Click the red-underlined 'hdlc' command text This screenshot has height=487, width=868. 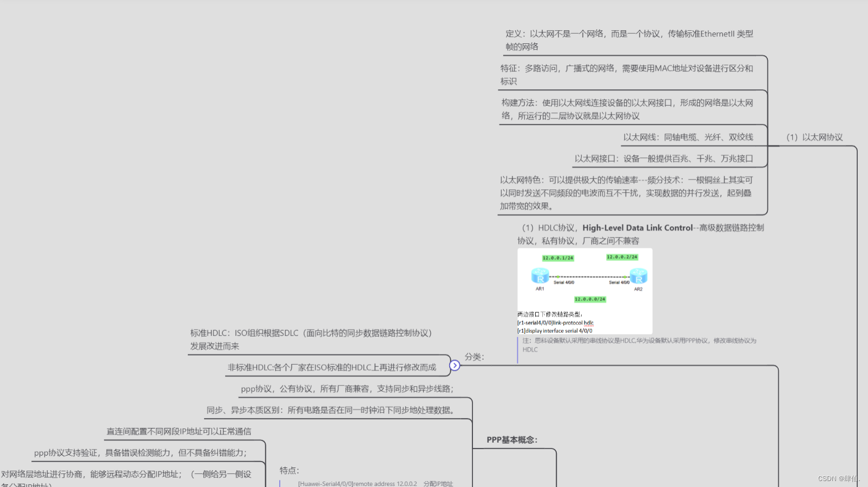[589, 323]
